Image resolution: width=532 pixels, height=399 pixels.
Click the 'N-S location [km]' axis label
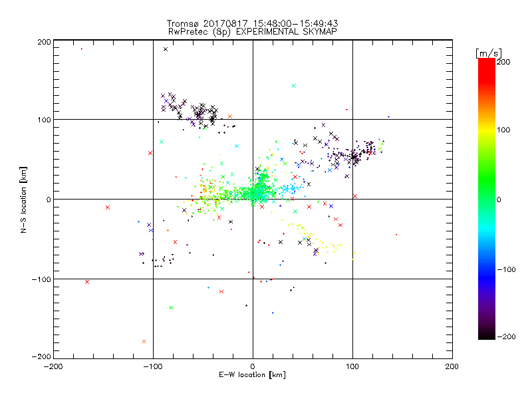[23, 199]
